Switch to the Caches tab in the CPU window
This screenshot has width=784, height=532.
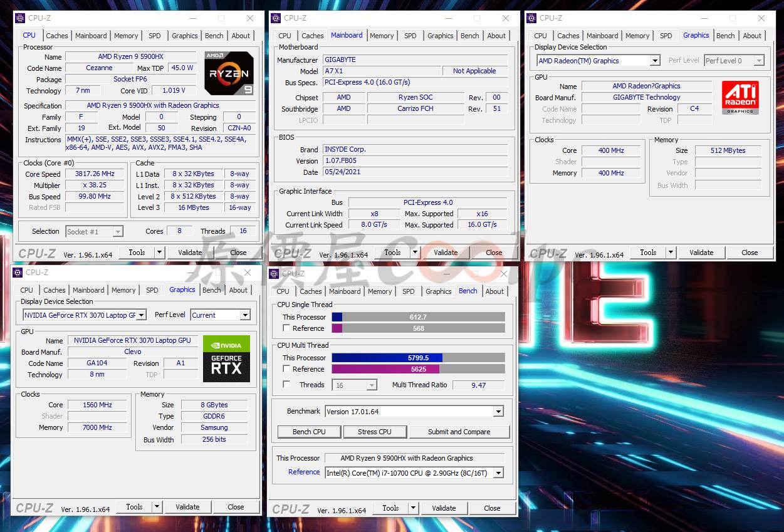(57, 36)
